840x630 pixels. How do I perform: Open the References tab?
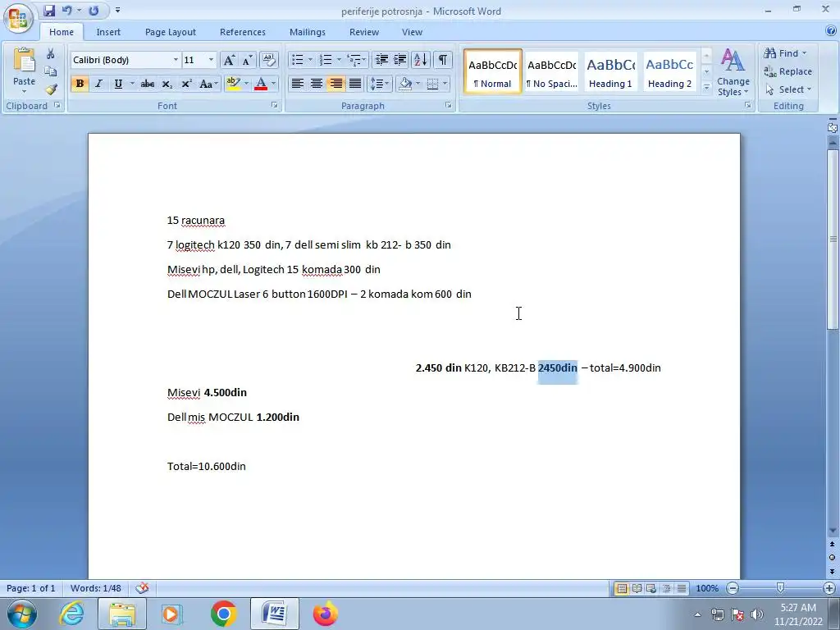pos(243,32)
